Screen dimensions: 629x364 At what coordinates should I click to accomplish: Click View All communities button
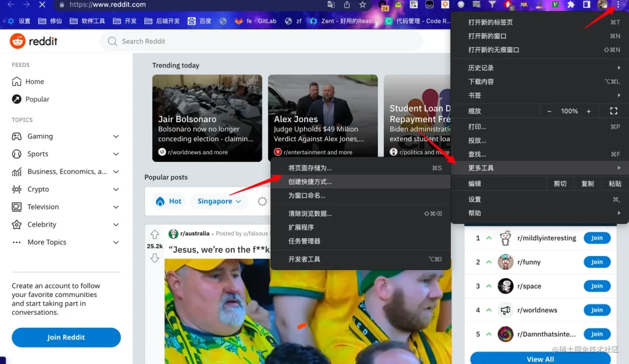(x=541, y=358)
